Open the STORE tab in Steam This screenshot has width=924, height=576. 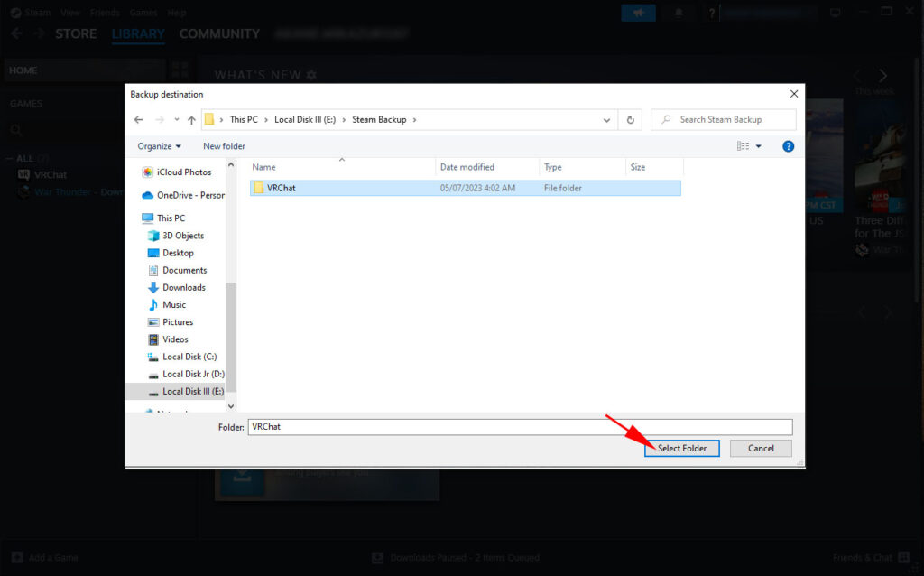(76, 33)
